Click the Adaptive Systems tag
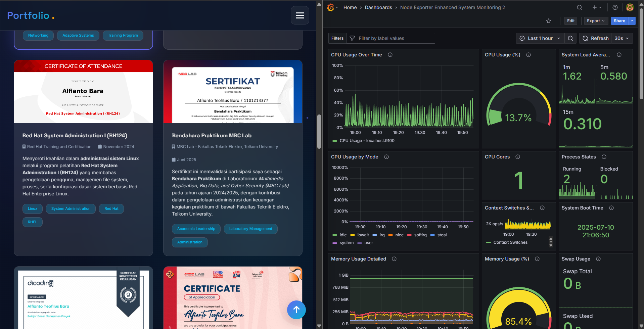 pyautogui.click(x=78, y=35)
